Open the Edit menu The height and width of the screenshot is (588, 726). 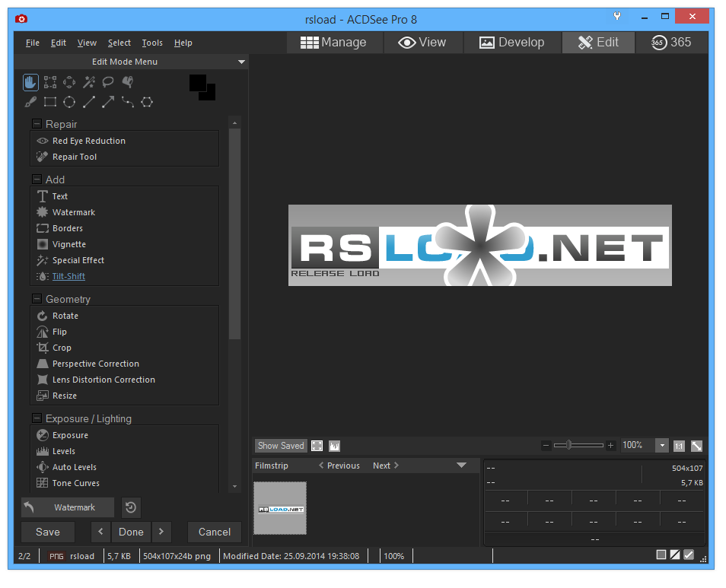(59, 43)
